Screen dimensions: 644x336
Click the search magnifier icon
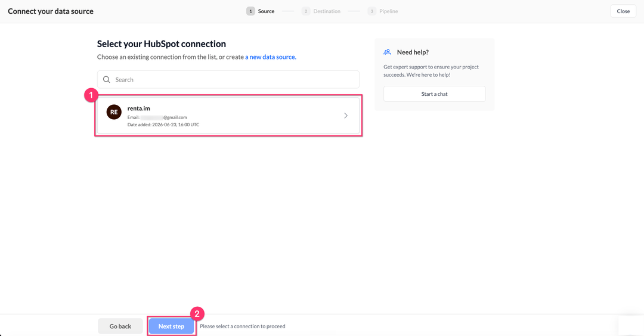click(106, 80)
